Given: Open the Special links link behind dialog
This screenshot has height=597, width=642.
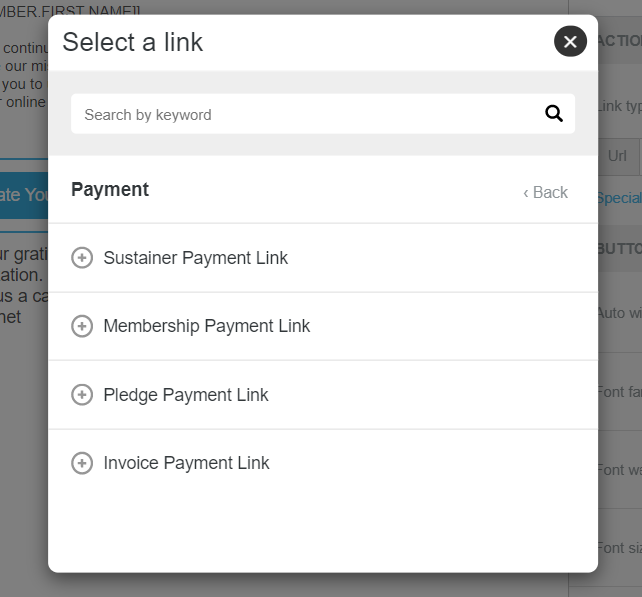Looking at the screenshot, I should 619,198.
